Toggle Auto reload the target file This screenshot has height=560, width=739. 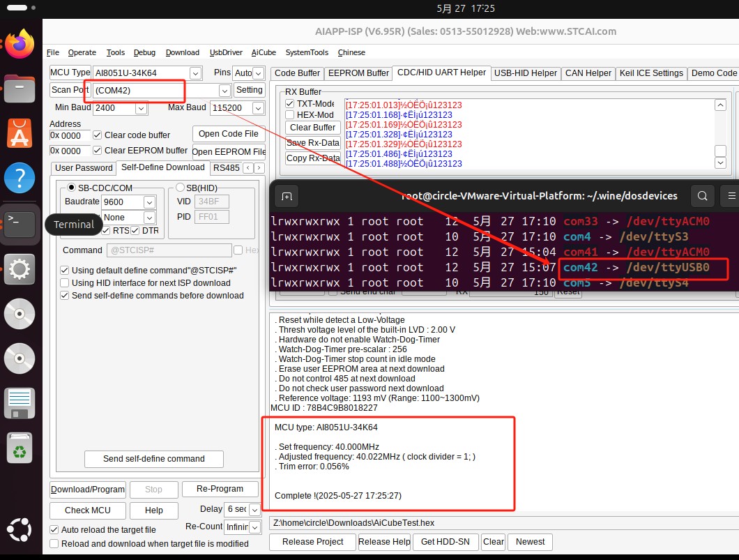[54, 530]
